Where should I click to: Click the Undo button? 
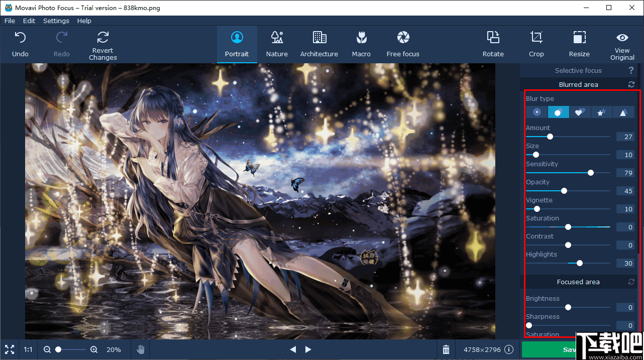point(20,44)
